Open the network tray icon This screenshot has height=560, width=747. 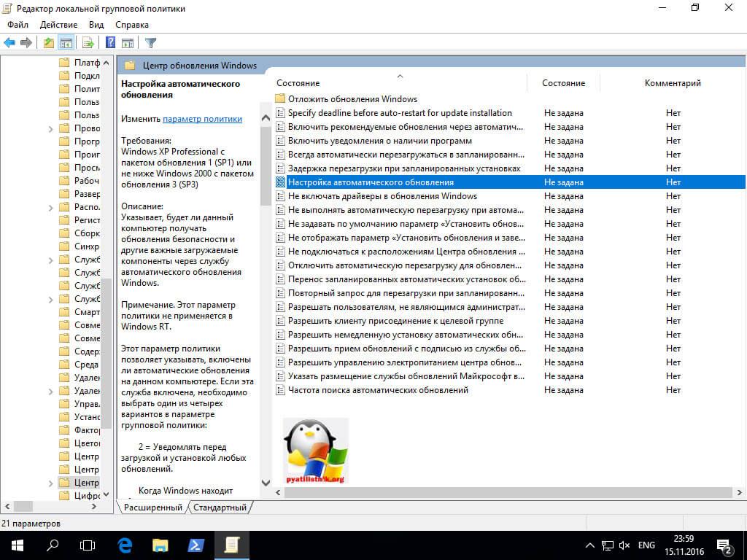point(608,545)
